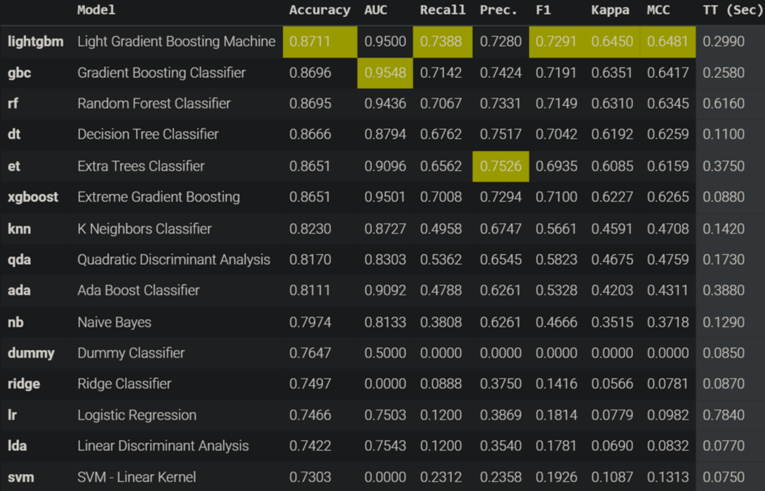
Task: Select the xgboost row index
Action: pos(33,197)
